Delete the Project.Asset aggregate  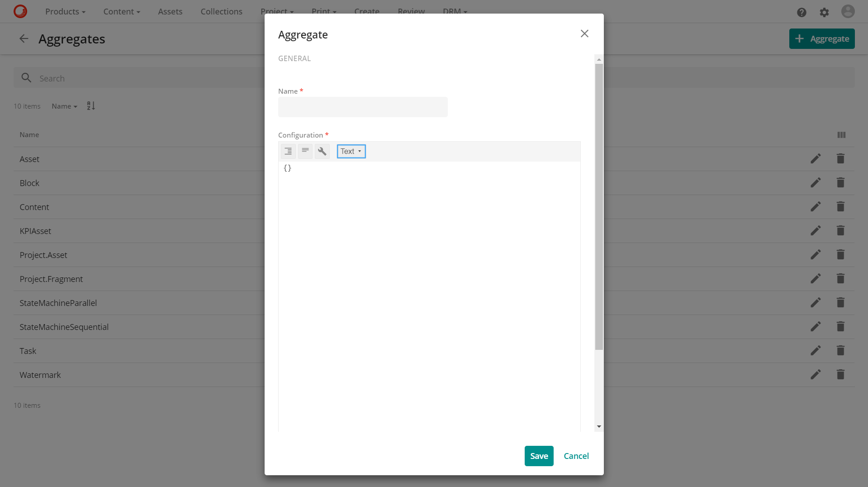click(x=840, y=255)
